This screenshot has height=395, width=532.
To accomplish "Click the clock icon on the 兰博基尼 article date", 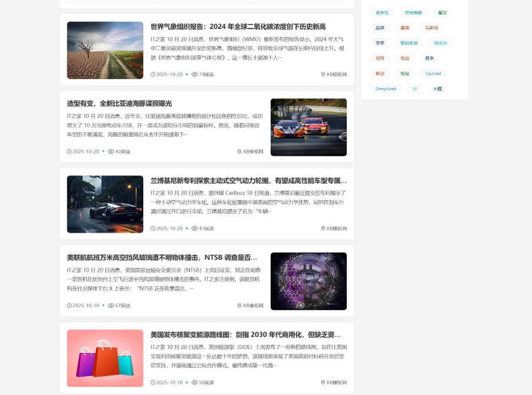I will (153, 228).
